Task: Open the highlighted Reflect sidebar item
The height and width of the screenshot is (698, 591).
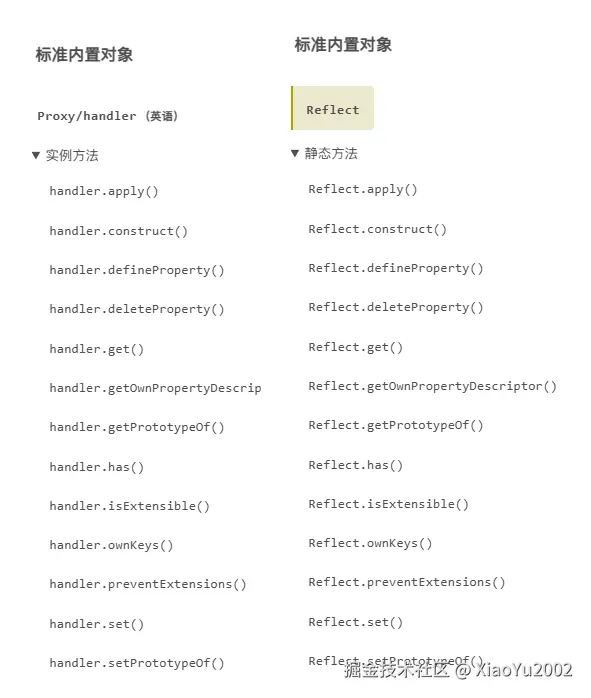Action: pyautogui.click(x=332, y=108)
